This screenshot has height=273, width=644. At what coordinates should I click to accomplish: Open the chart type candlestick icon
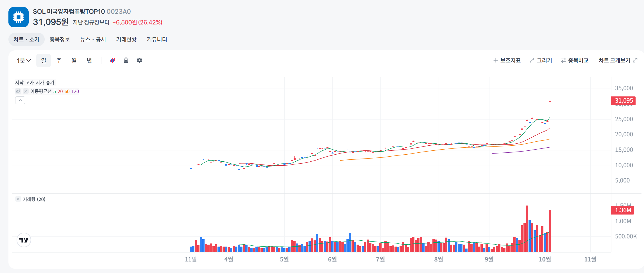pyautogui.click(x=112, y=60)
